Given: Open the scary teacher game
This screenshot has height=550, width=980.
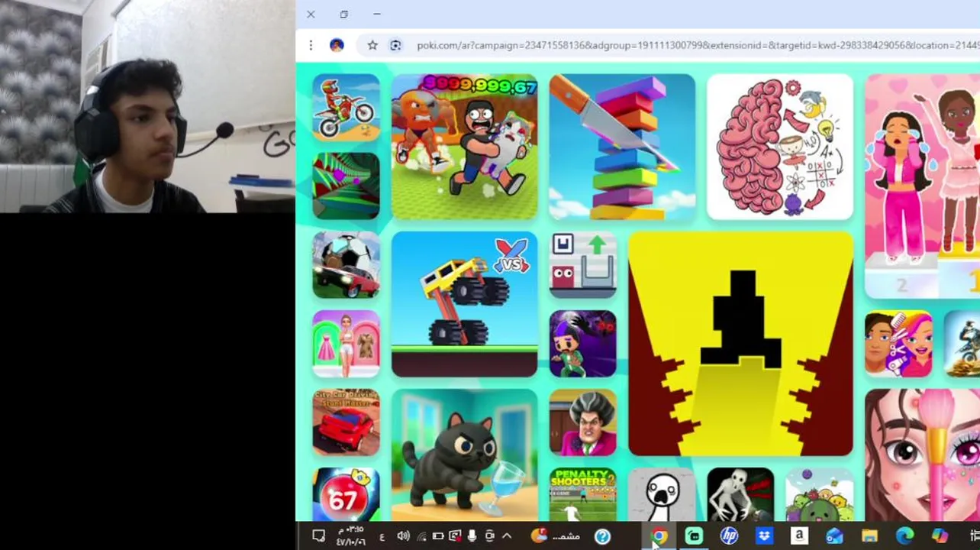Looking at the screenshot, I should (582, 422).
